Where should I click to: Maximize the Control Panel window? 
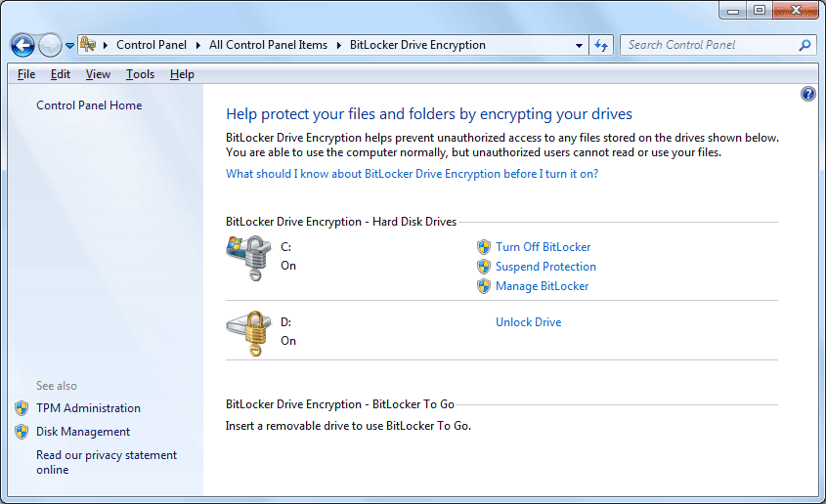coord(760,10)
